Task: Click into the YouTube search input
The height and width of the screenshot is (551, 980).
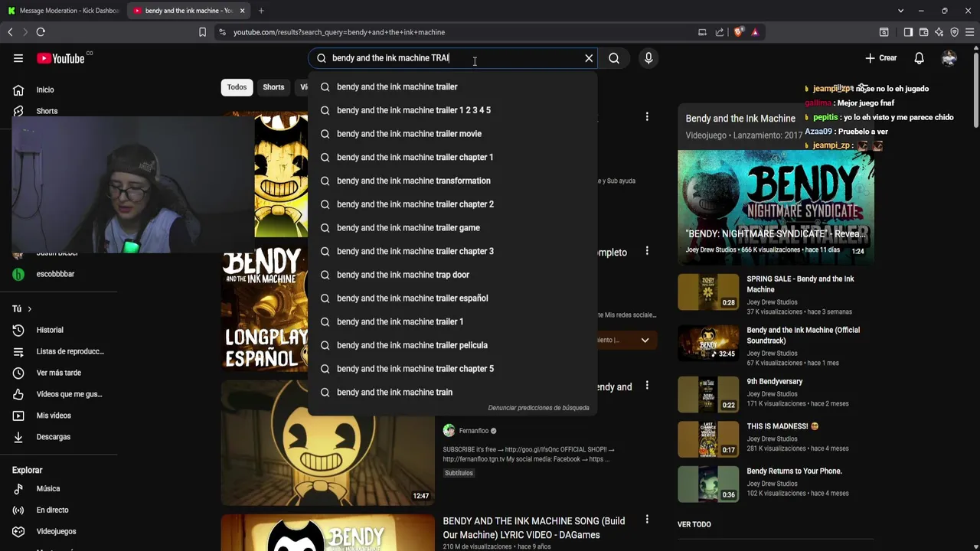Action: click(452, 58)
